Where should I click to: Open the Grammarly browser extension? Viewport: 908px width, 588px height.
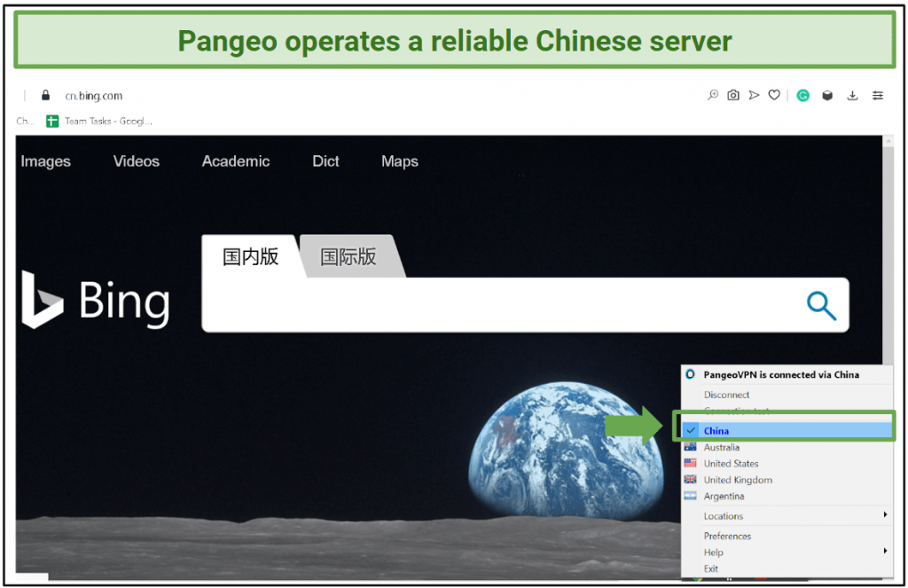tap(802, 95)
